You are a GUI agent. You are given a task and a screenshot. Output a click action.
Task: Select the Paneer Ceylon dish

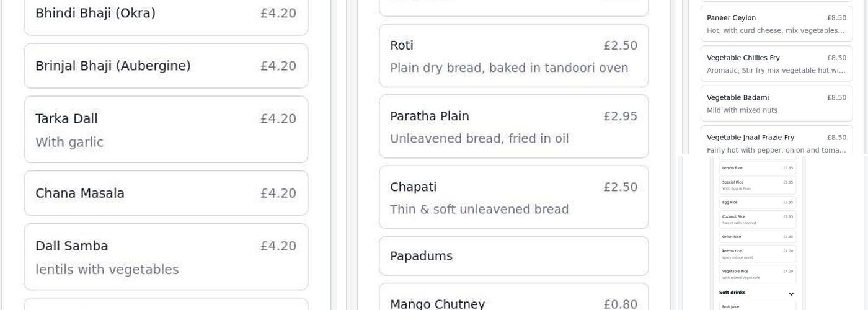pyautogui.click(x=776, y=24)
